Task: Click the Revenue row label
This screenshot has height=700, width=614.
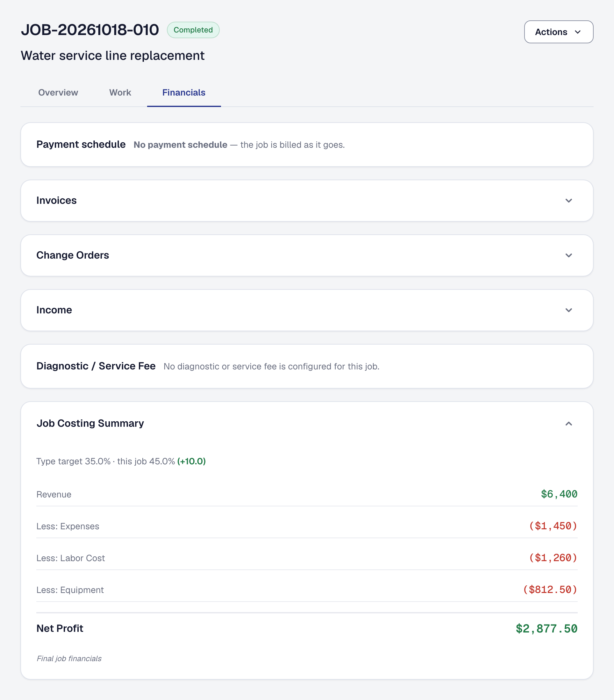Action: tap(54, 495)
